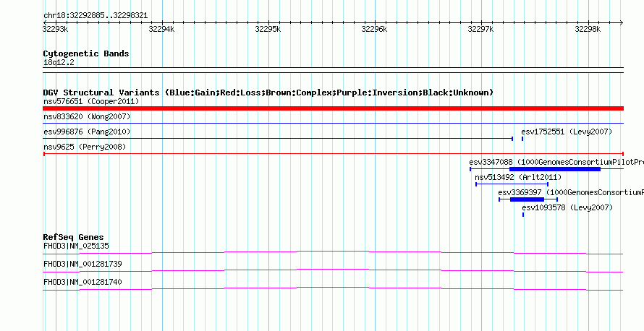Click the 32297k ruler tick label
The height and width of the screenshot is (331, 644).
tap(480, 29)
